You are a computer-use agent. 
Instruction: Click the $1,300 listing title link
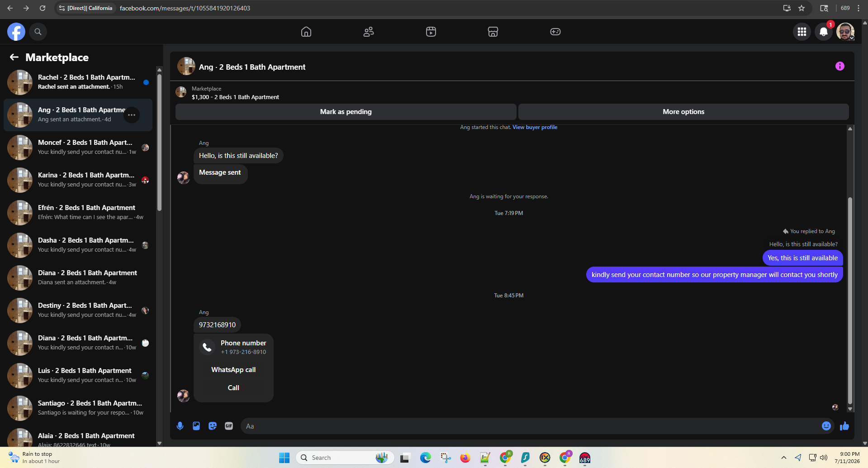click(235, 97)
